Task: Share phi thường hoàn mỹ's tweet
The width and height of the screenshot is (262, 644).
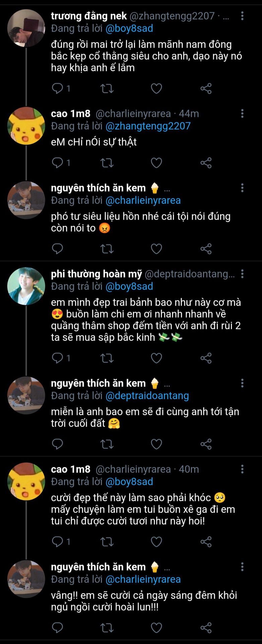Action: [206, 358]
